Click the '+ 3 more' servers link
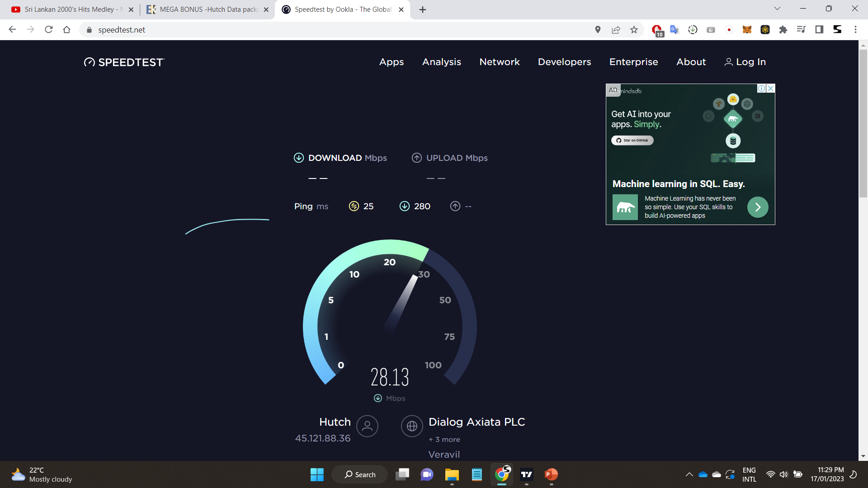This screenshot has width=868, height=488. click(444, 439)
